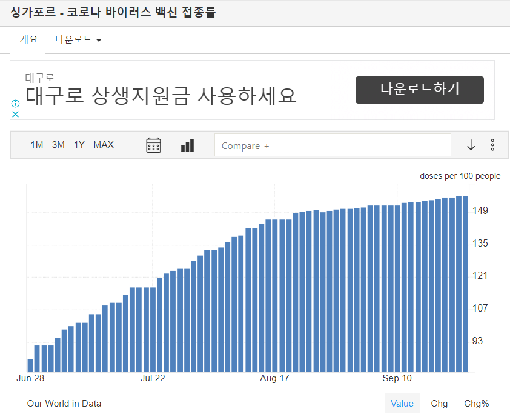The height and width of the screenshot is (420, 510).
Task: Open the 개요 tab
Action: coord(28,39)
